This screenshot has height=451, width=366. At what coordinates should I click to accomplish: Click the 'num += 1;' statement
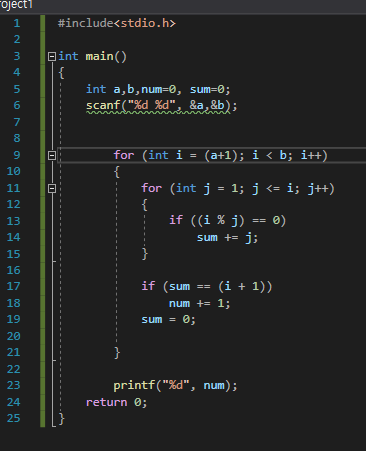click(199, 303)
